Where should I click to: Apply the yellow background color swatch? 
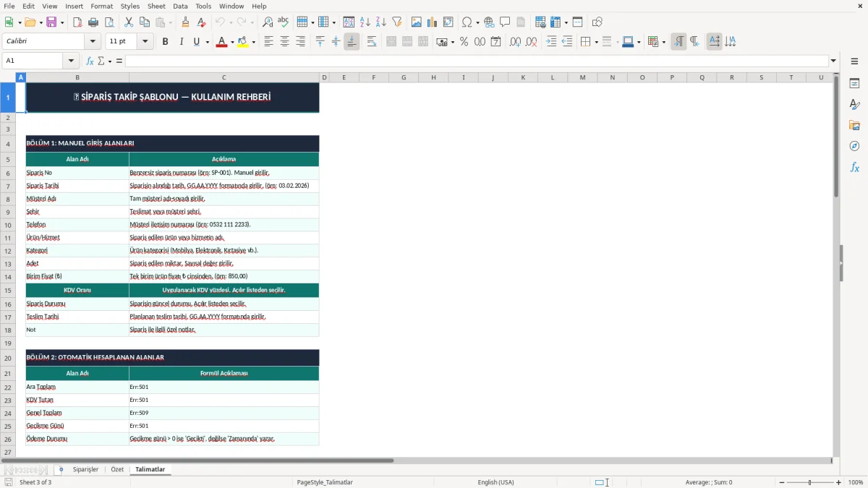pyautogui.click(x=243, y=42)
